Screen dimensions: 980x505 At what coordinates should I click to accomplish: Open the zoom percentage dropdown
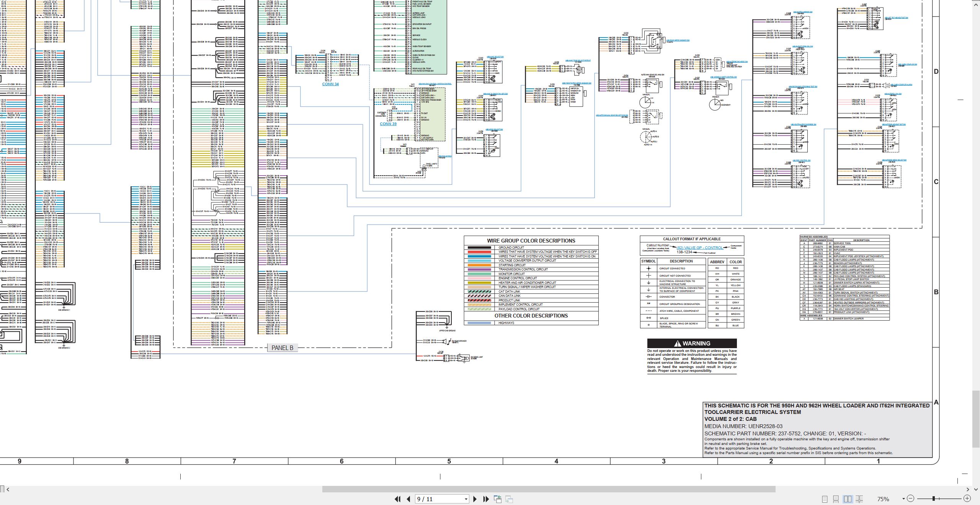click(x=903, y=499)
